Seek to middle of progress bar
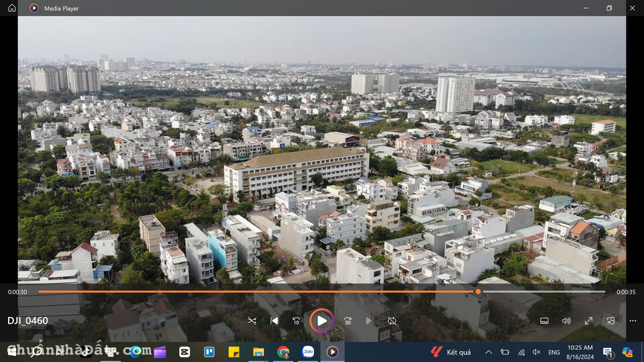 click(x=322, y=292)
